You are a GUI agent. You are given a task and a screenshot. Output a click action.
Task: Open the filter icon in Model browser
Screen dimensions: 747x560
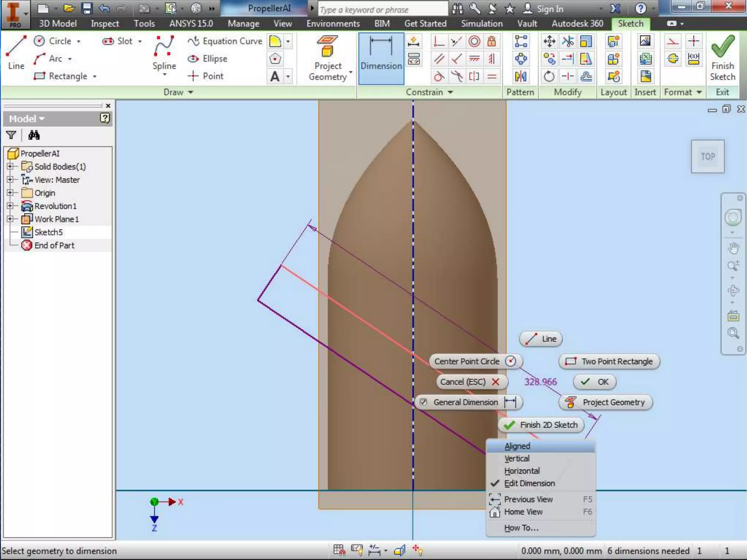coord(11,135)
